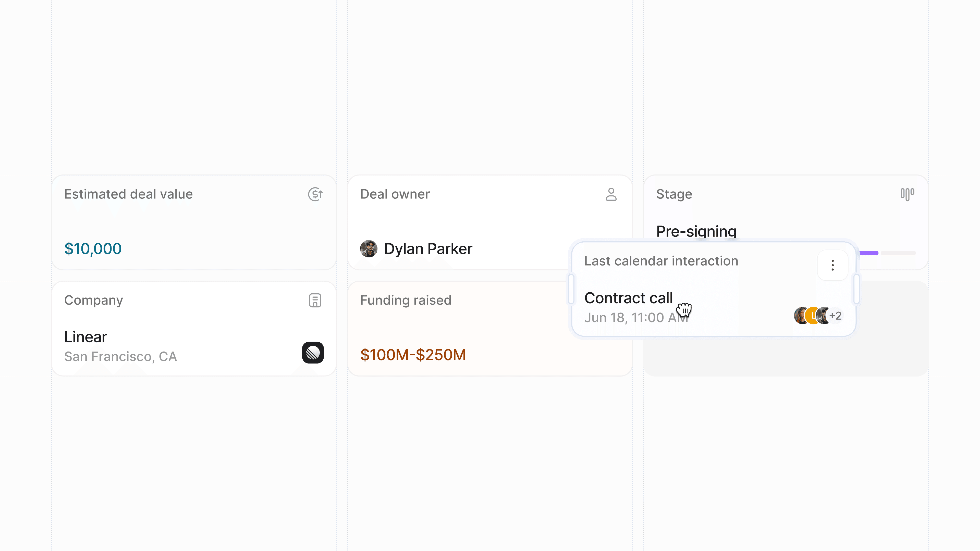Click the Dylan Parker owner name
980x551 pixels.
coord(428,249)
